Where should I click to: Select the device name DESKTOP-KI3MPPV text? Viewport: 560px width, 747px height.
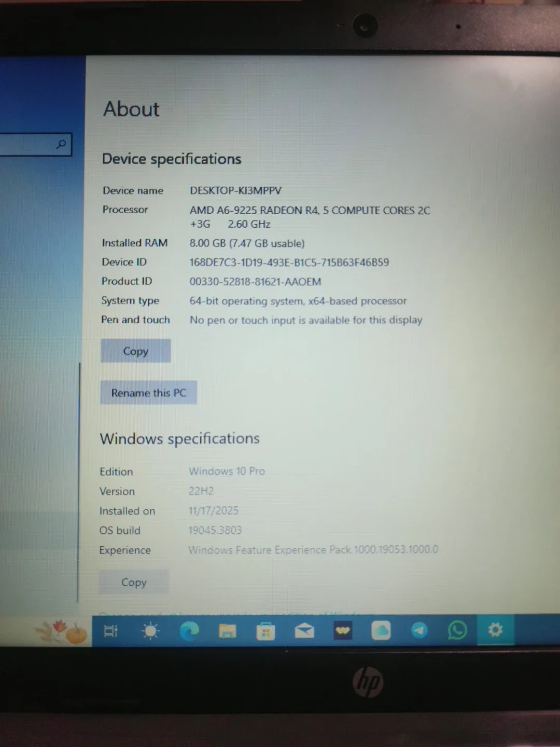coord(236,190)
